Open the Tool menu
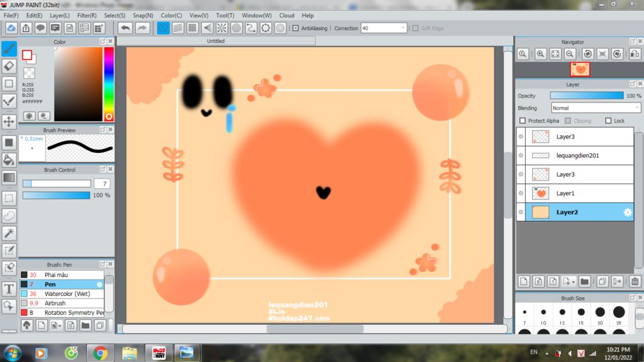This screenshot has height=362, width=644. coord(225,15)
